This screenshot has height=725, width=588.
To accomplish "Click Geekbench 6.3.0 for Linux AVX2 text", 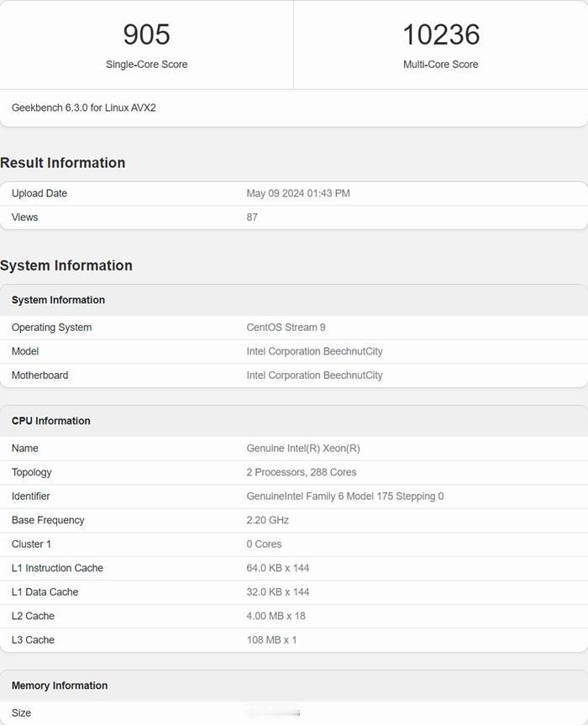I will [x=84, y=108].
